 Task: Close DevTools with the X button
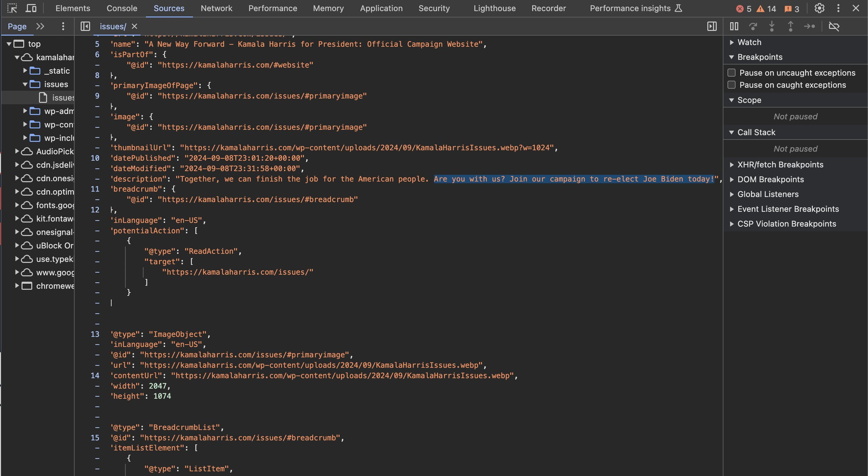tap(856, 8)
